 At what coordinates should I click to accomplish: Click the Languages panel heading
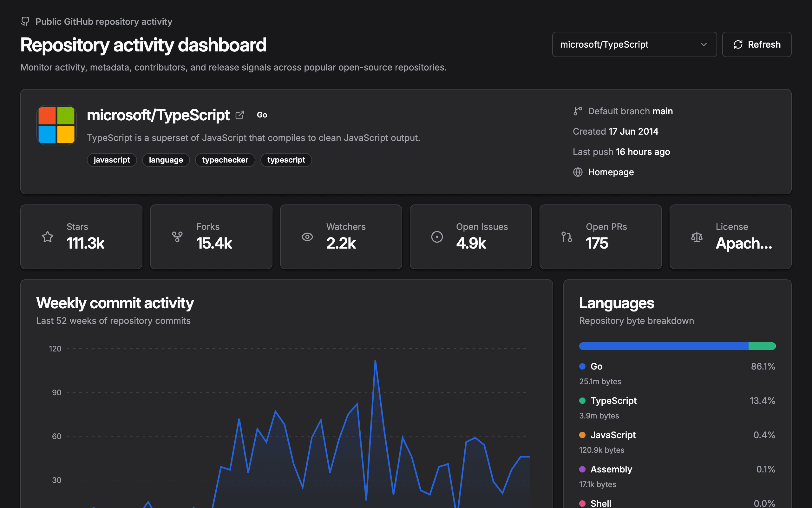(616, 303)
